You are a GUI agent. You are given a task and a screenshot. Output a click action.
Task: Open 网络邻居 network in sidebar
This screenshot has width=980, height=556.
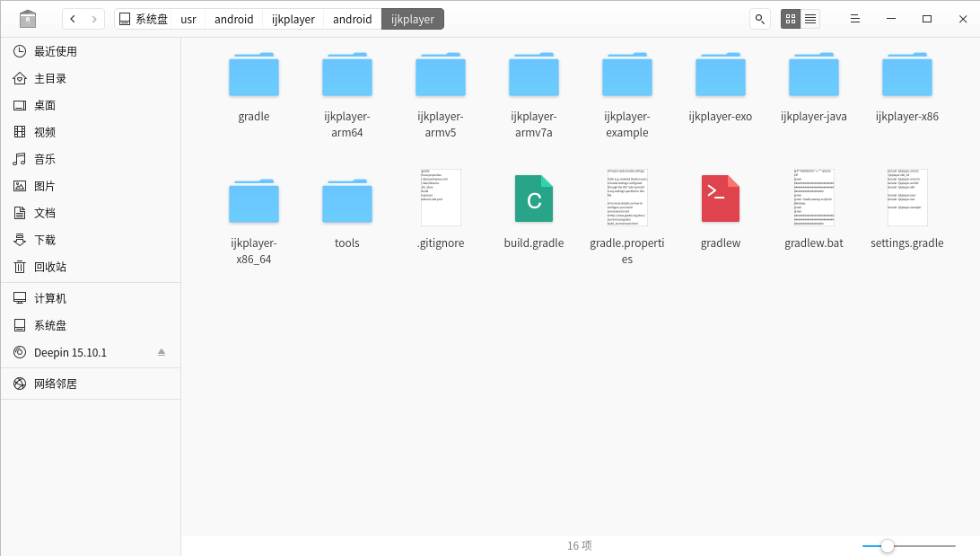(x=91, y=384)
